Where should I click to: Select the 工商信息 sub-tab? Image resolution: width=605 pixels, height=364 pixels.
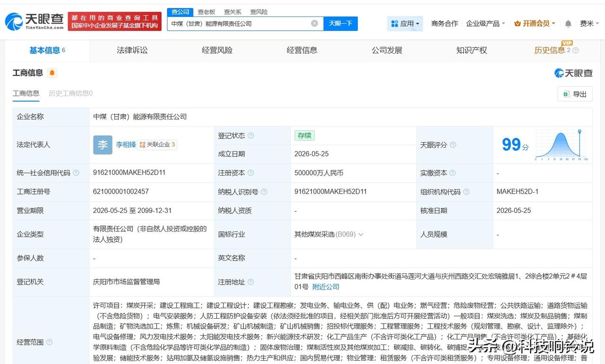[x=26, y=93]
